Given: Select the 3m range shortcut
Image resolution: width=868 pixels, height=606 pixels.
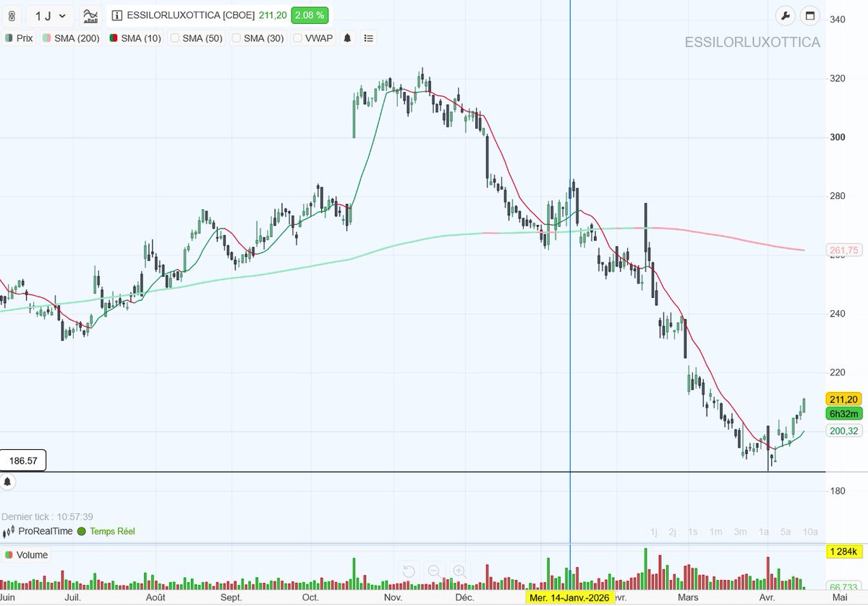Looking at the screenshot, I should pyautogui.click(x=740, y=532).
